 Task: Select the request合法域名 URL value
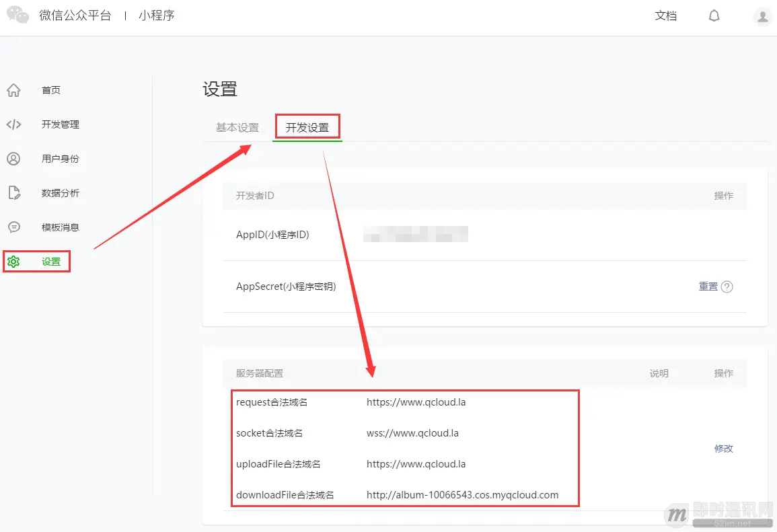413,402
